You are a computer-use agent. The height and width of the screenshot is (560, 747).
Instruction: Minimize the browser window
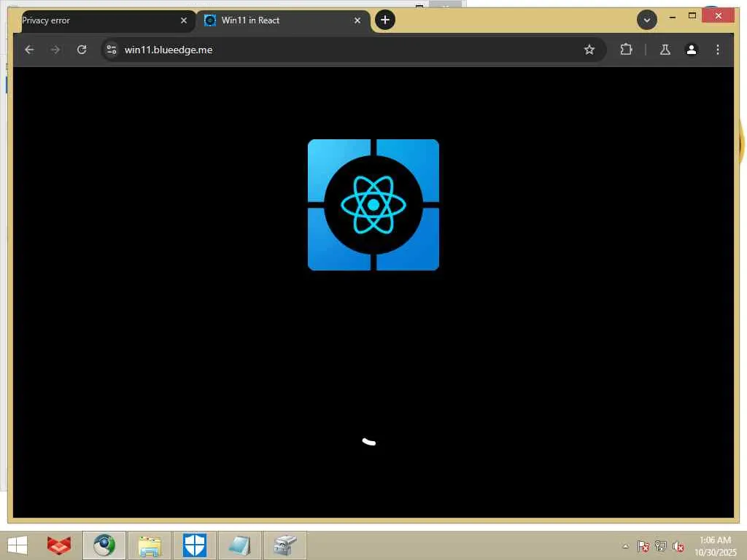tap(672, 17)
